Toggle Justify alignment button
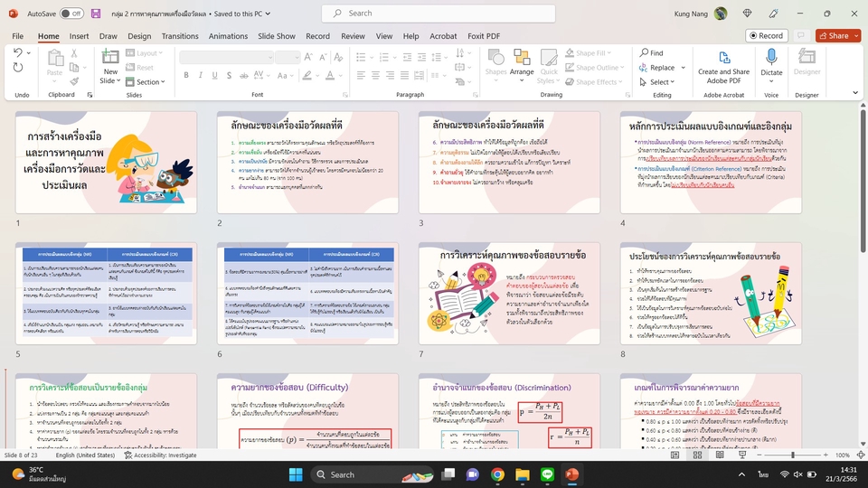The image size is (868, 488). [405, 75]
